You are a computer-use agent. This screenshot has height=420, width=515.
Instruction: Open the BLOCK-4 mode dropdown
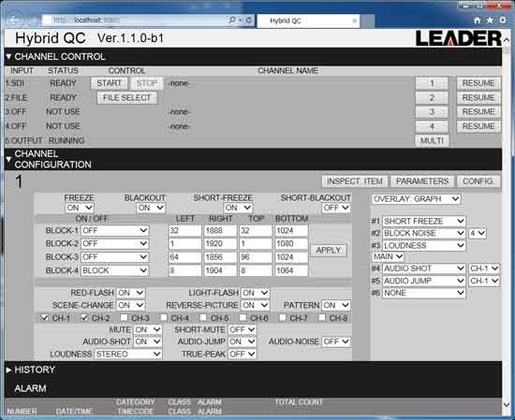coord(115,270)
